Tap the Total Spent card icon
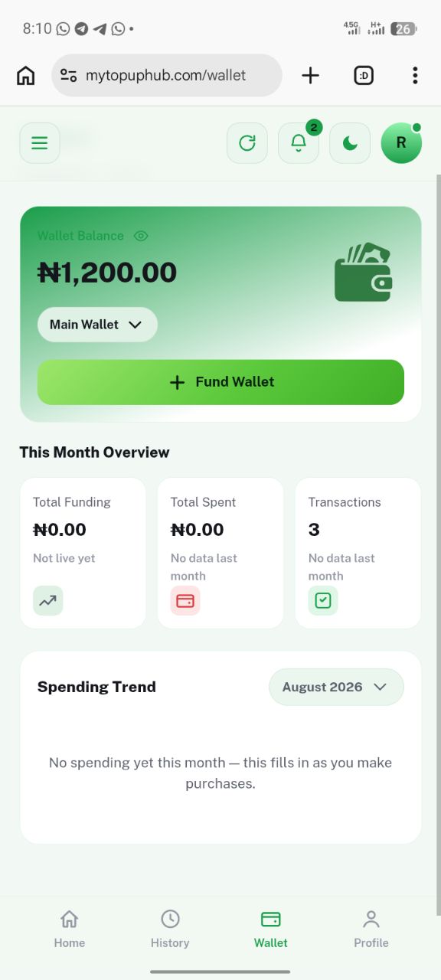This screenshot has height=980, width=441. point(185,601)
